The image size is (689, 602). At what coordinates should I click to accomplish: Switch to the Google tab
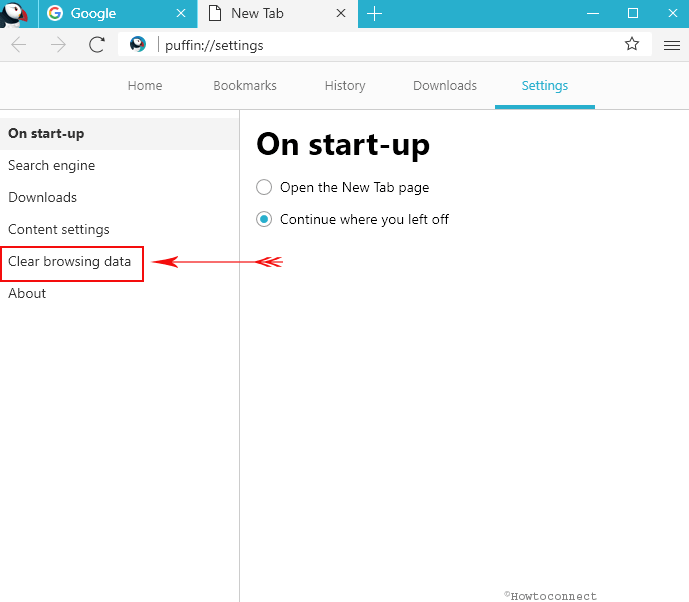118,14
